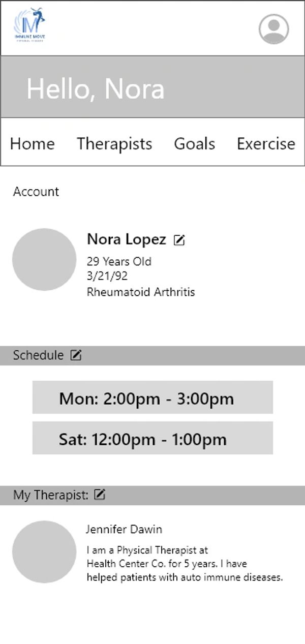This screenshot has height=644, width=305.
Task: Click the Account section label
Action: point(36,192)
